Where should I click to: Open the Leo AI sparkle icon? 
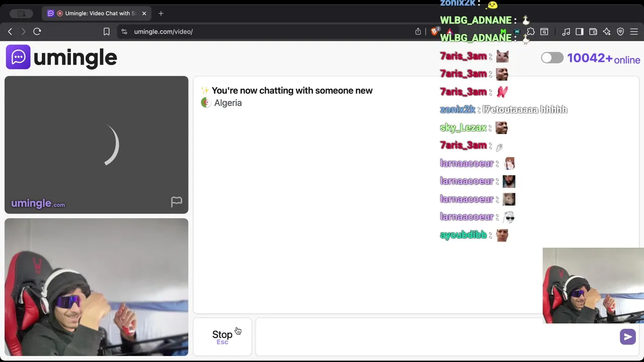click(607, 32)
